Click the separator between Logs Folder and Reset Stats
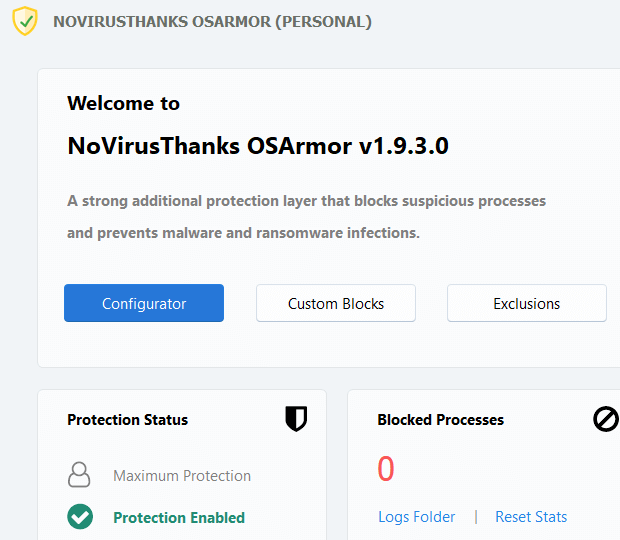This screenshot has height=540, width=620. (476, 517)
